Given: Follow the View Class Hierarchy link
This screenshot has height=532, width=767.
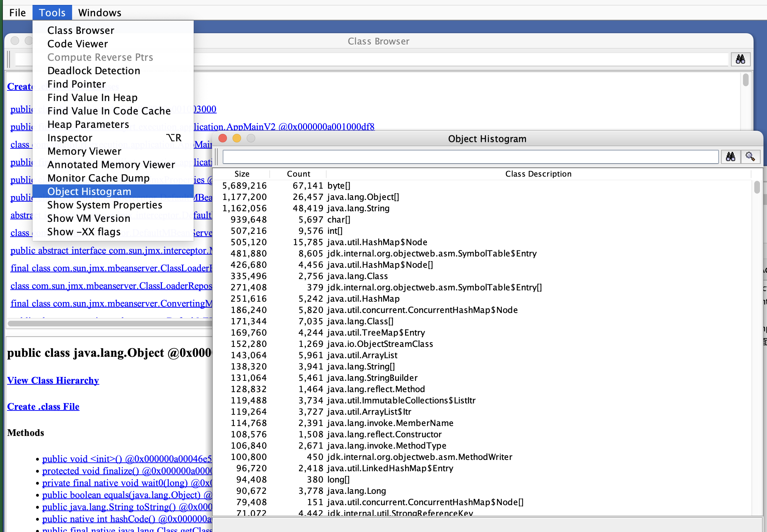Looking at the screenshot, I should point(53,380).
